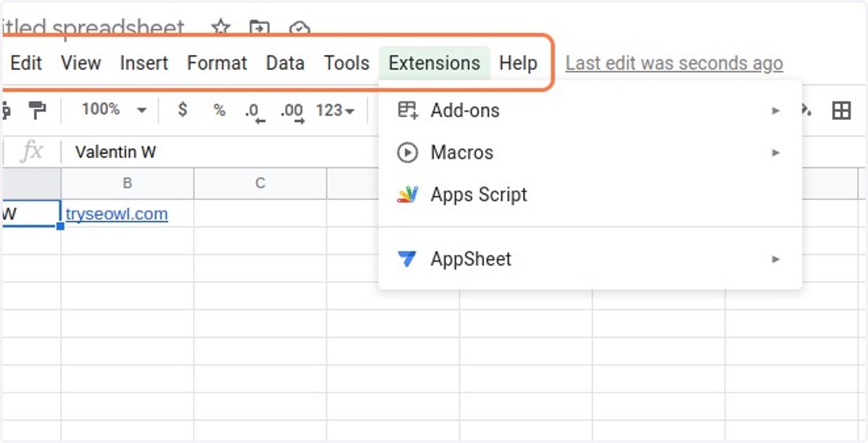This screenshot has width=868, height=443.
Task: Click the AppSheet logo icon
Action: [408, 259]
